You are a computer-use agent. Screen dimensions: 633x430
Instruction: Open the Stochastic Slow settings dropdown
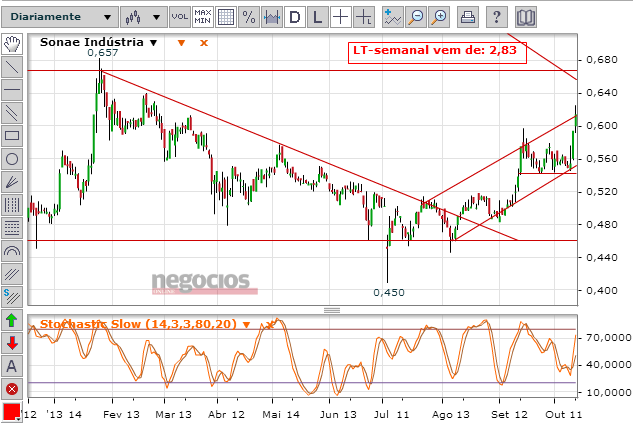click(x=246, y=324)
